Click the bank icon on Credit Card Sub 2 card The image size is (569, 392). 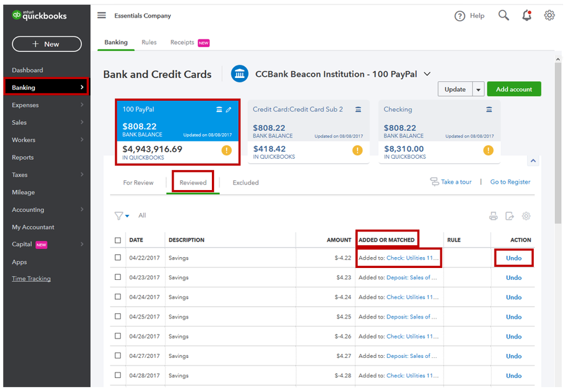point(358,109)
